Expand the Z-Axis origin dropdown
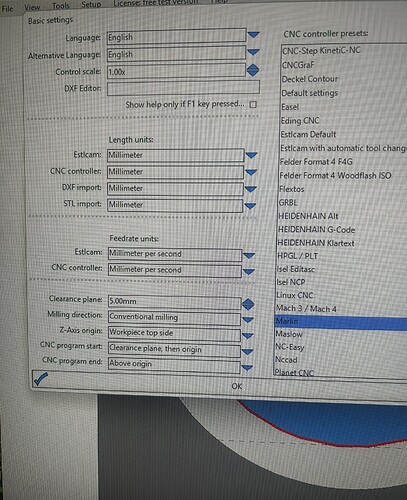This screenshot has height=500, width=407. click(247, 336)
